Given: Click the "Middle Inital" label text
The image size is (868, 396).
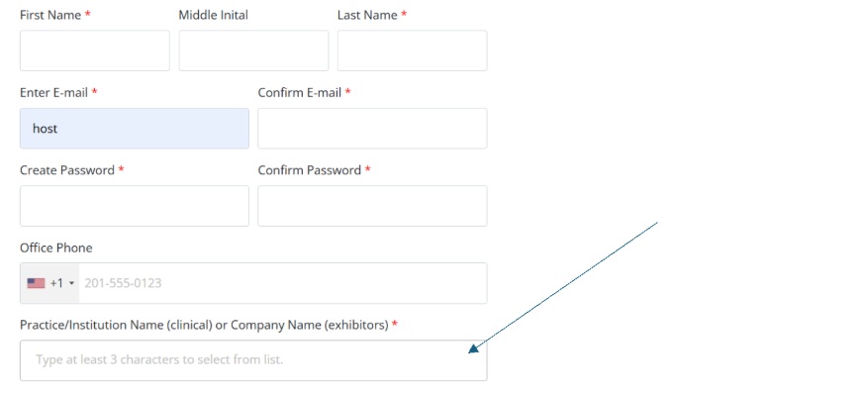Looking at the screenshot, I should (213, 15).
